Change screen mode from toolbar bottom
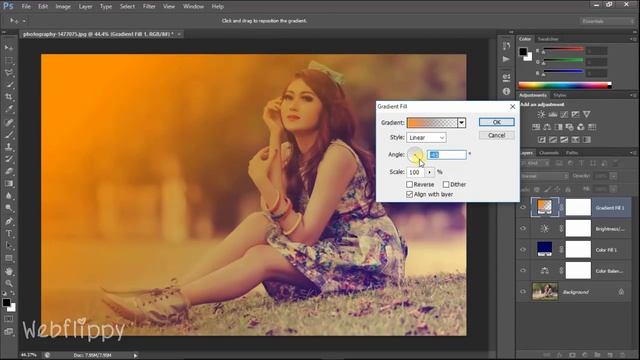Image resolution: width=640 pixels, height=360 pixels. (x=9, y=331)
